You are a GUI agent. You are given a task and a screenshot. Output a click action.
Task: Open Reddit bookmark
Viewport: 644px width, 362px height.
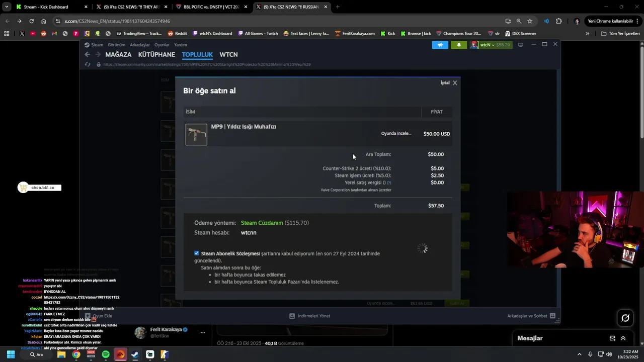tap(177, 34)
